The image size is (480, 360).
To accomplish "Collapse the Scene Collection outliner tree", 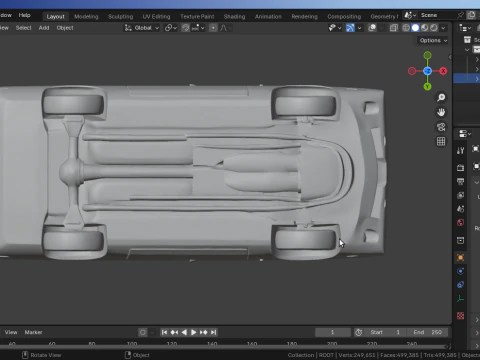I will [467, 50].
